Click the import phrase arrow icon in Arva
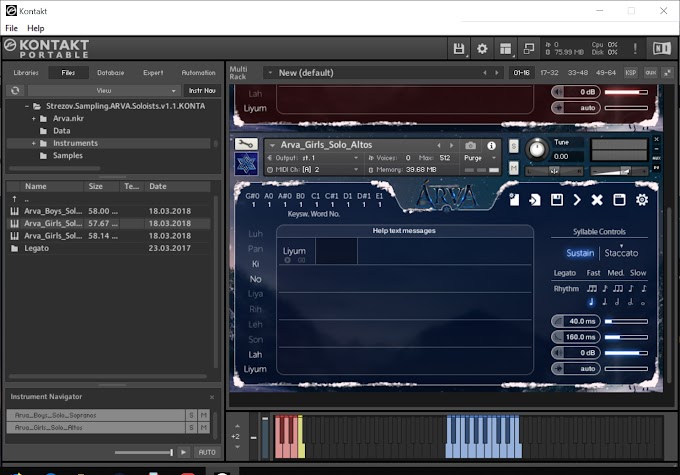This screenshot has height=475, width=680. [x=535, y=200]
